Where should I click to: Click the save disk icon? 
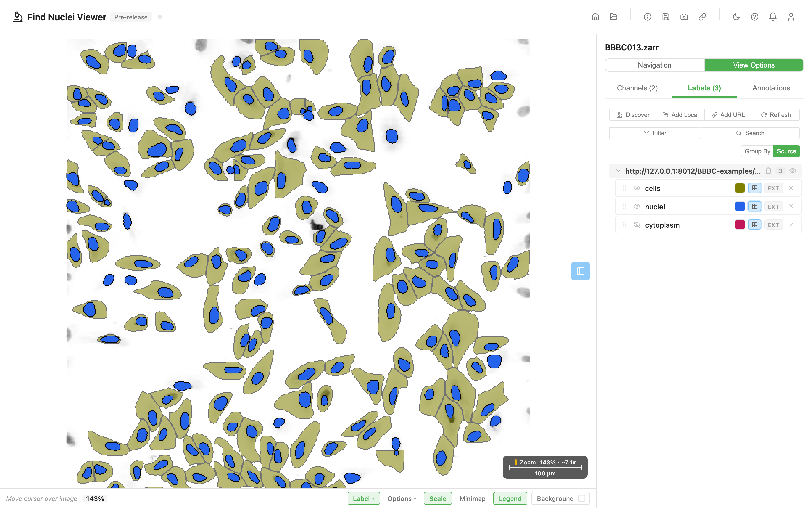tap(666, 17)
